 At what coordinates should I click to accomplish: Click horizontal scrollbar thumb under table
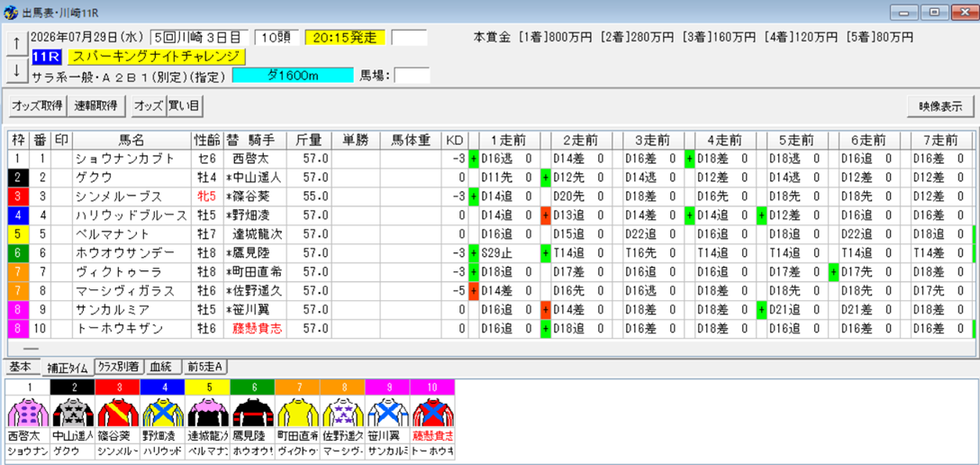[x=31, y=349]
